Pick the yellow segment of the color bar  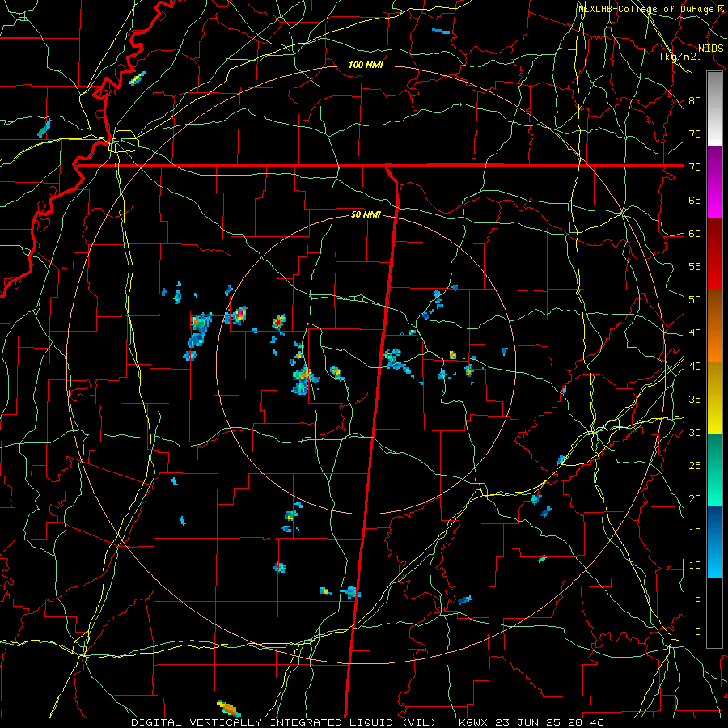(714, 398)
